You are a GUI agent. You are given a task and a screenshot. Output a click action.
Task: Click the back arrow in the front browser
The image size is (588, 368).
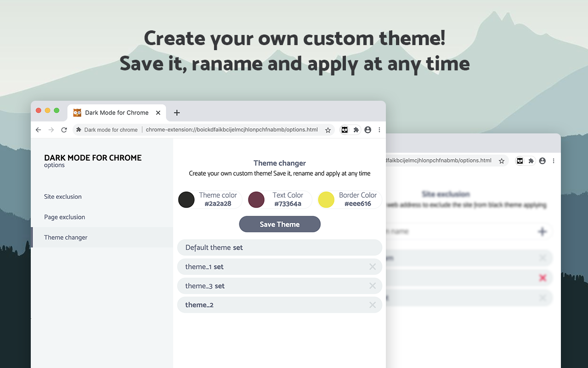point(38,130)
